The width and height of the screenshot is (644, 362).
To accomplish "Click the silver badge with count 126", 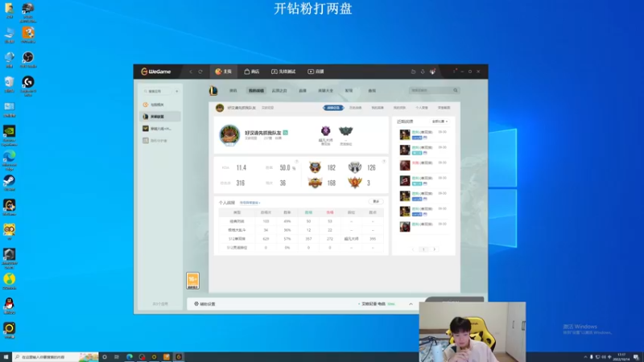I will tap(355, 167).
